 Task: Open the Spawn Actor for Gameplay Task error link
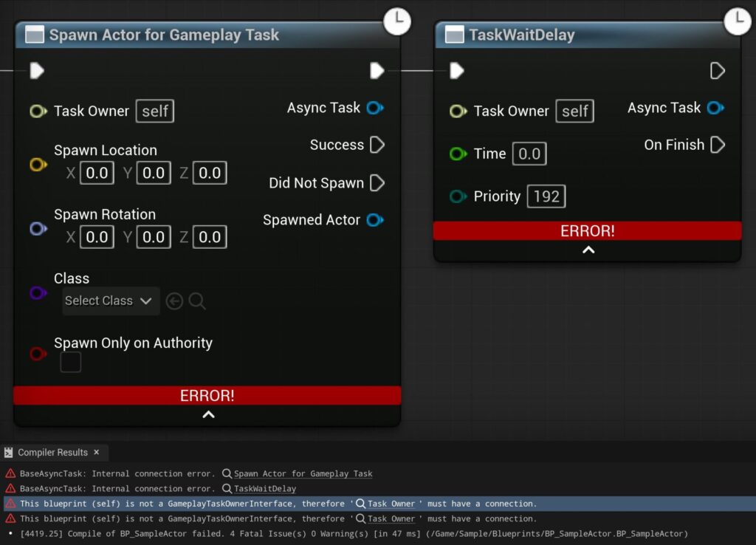tap(303, 474)
